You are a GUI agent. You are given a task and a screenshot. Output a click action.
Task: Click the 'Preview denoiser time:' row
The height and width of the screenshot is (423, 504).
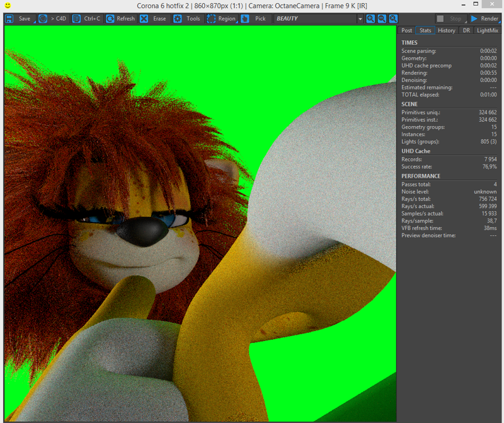[449, 236]
